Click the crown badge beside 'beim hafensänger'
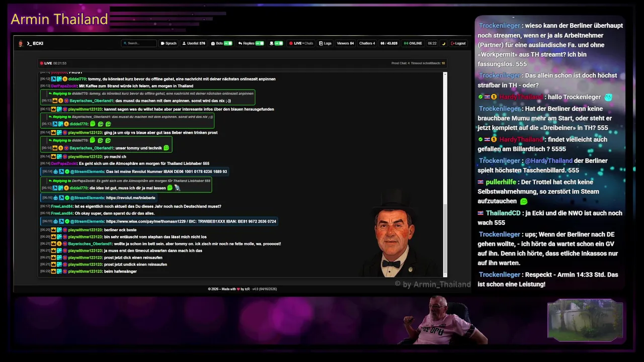644x362 pixels. pyautogui.click(x=54, y=271)
